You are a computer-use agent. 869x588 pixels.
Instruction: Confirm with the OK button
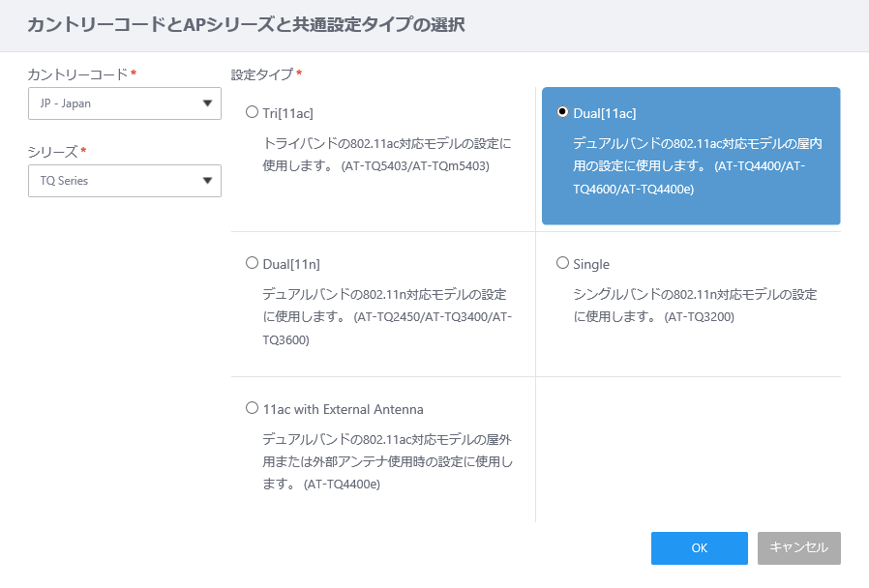tap(700, 548)
